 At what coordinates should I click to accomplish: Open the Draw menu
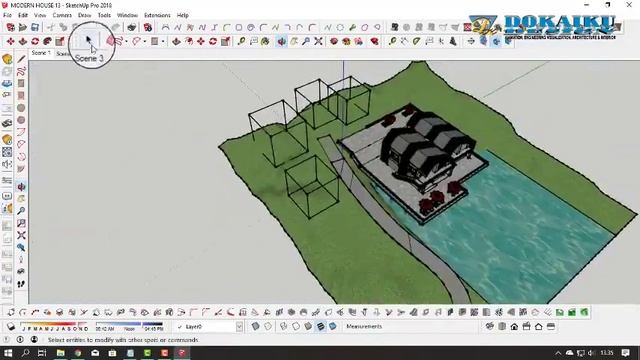coord(84,15)
